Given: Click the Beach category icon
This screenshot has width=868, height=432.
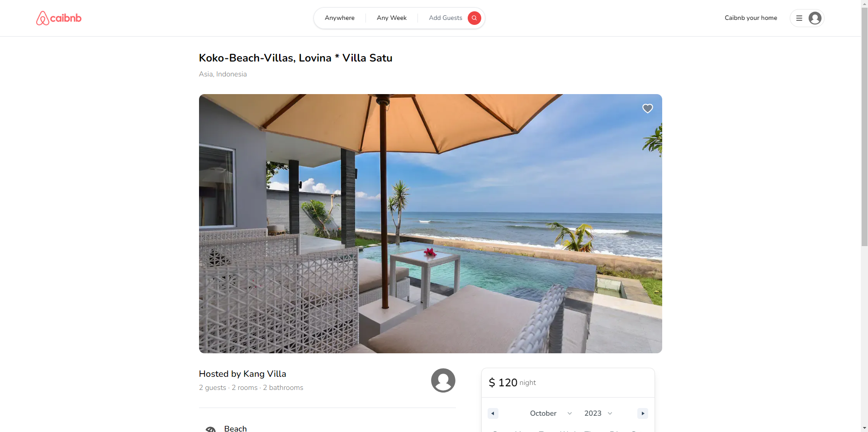Looking at the screenshot, I should tap(211, 429).
